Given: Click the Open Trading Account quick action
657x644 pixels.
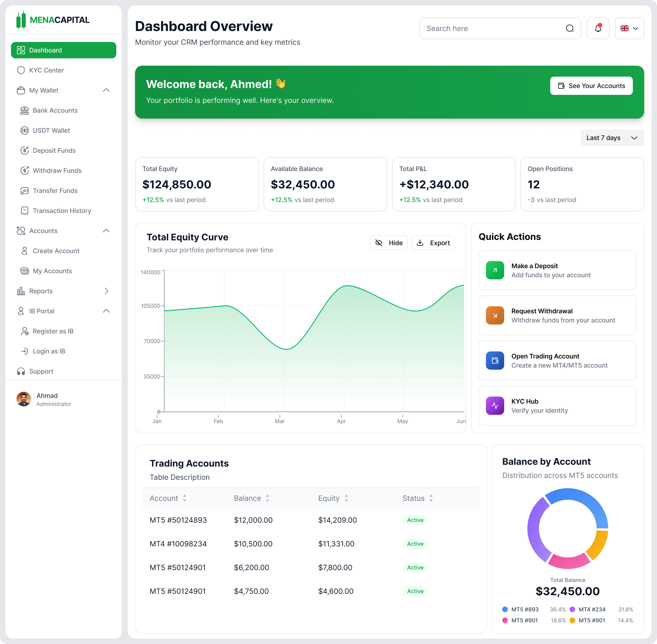Looking at the screenshot, I should [x=557, y=361].
